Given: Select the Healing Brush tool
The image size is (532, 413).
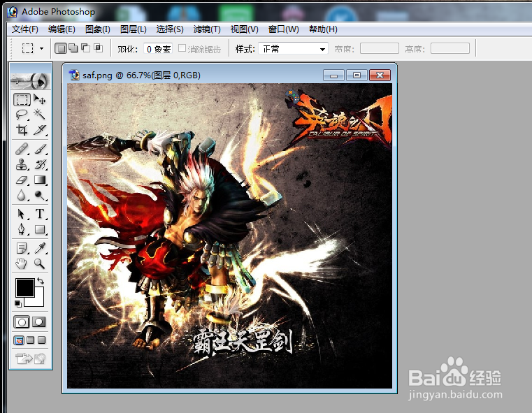Looking at the screenshot, I should [x=22, y=149].
